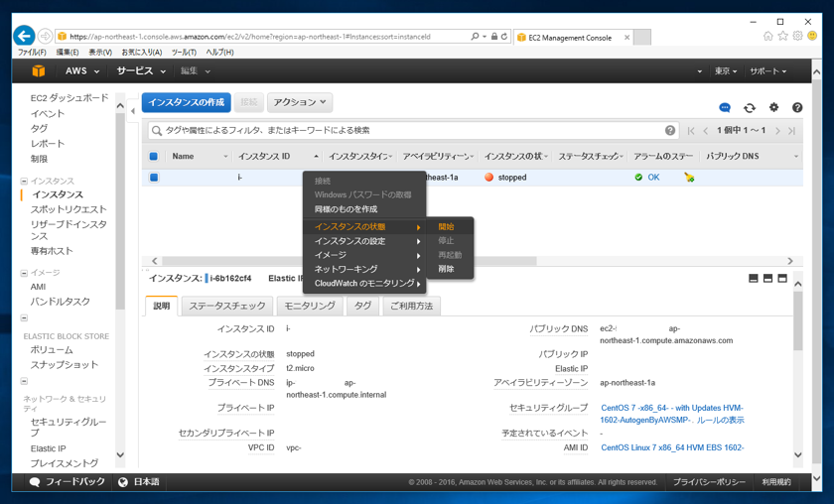Choose 開始 in the instance state submenu
Screen dimensions: 834x504
point(446,226)
